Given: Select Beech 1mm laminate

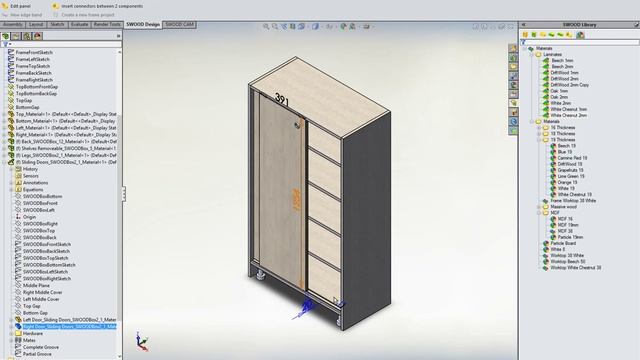Looking at the screenshot, I should point(562,60).
